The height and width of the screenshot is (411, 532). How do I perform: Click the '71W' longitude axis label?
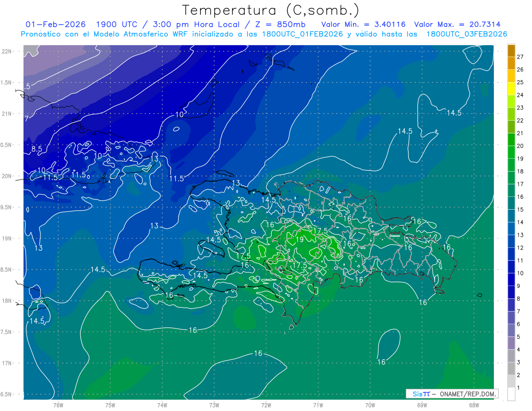[318, 405]
